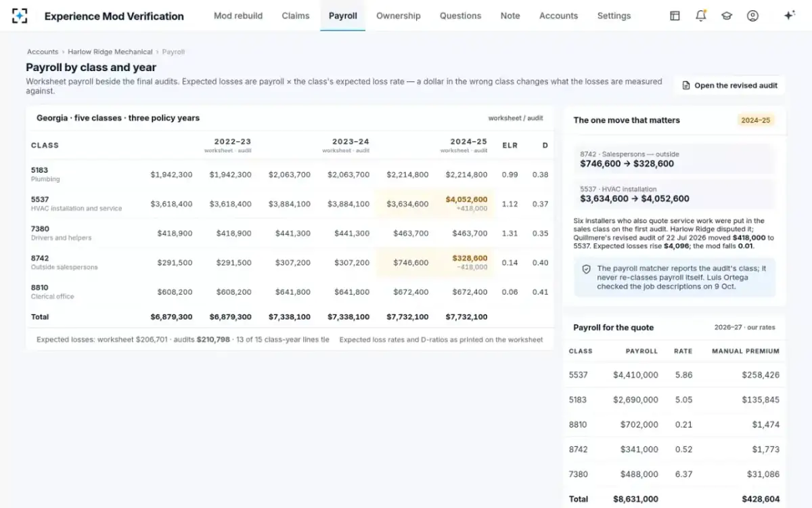Click the 2023–24 column header
The height and width of the screenshot is (508, 812).
pos(346,145)
